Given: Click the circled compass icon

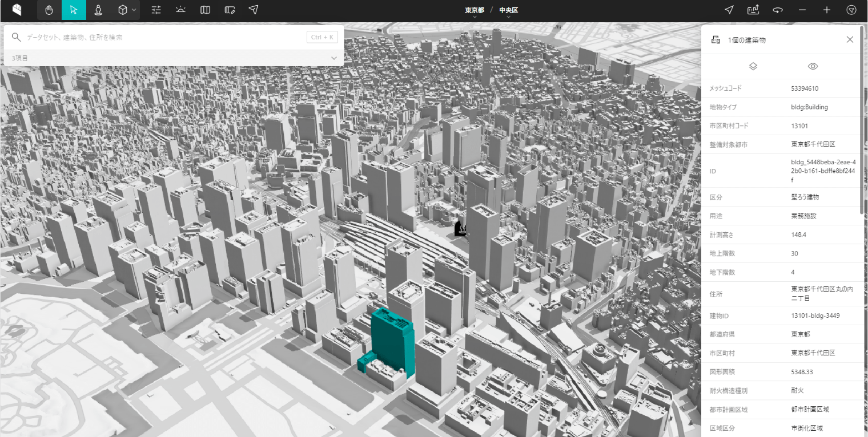Looking at the screenshot, I should 851,10.
